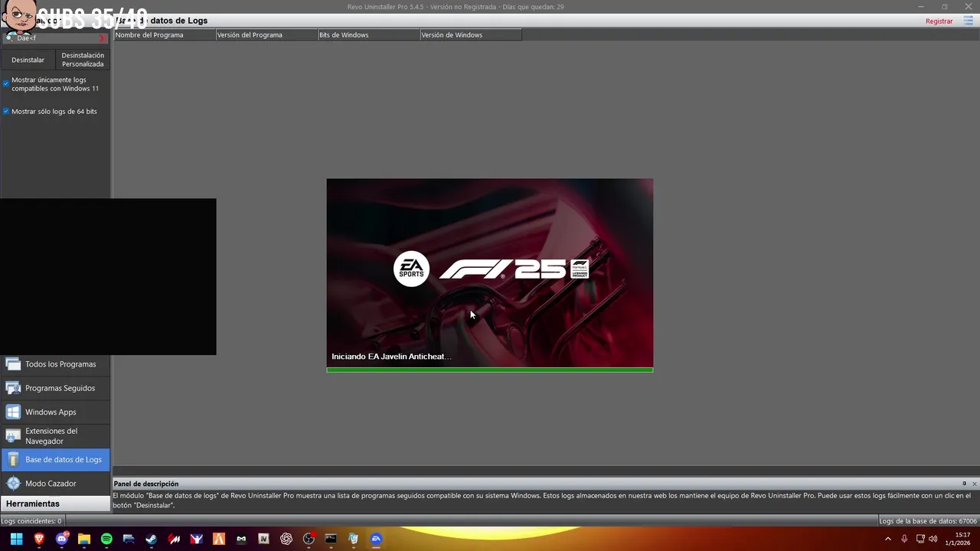The width and height of the screenshot is (980, 551).
Task: Click the Registrar link
Action: [x=939, y=21]
